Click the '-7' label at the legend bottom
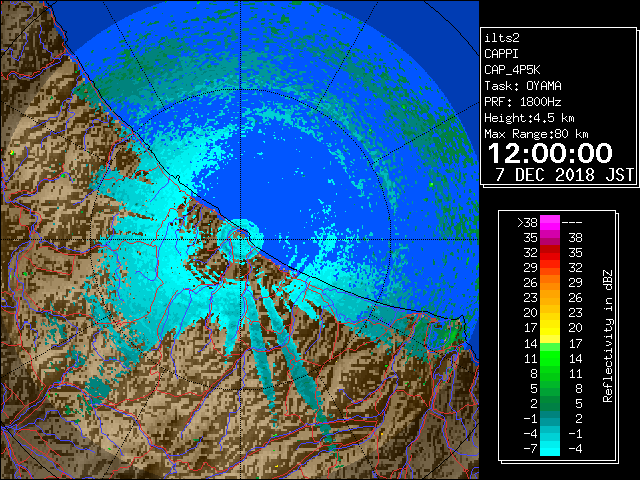Viewport: 640px width, 480px height. [530, 449]
